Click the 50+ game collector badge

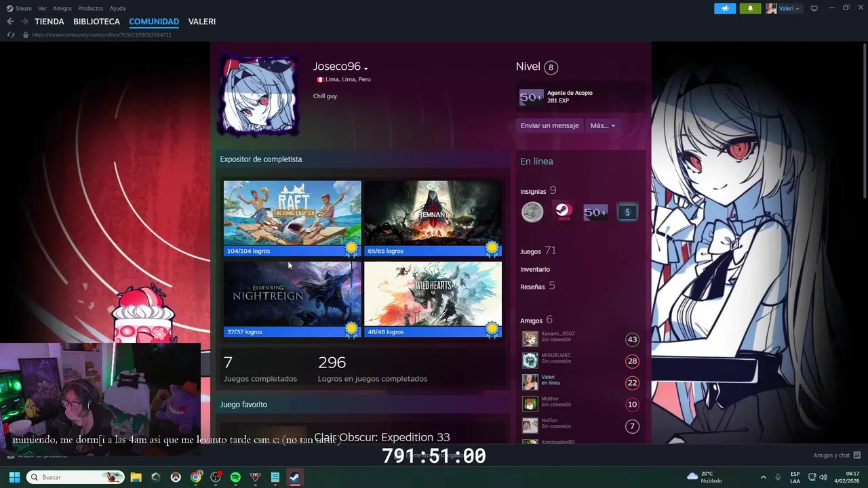(595, 212)
